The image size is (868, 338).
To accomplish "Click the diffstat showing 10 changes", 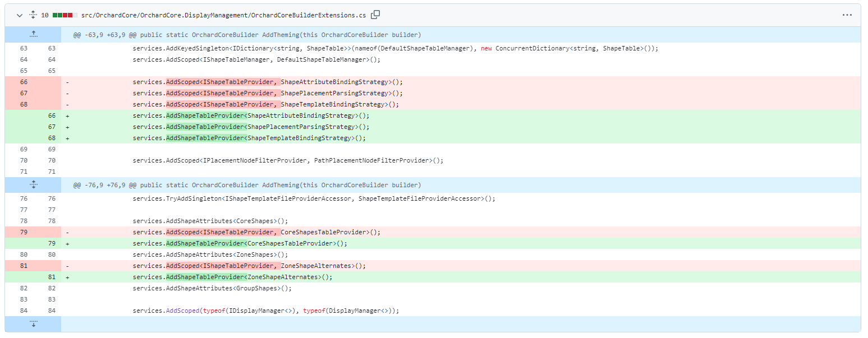I will (60, 15).
